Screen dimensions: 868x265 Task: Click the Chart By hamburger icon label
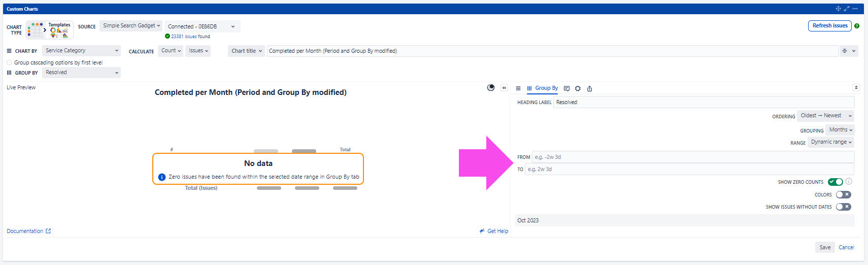[x=9, y=51]
